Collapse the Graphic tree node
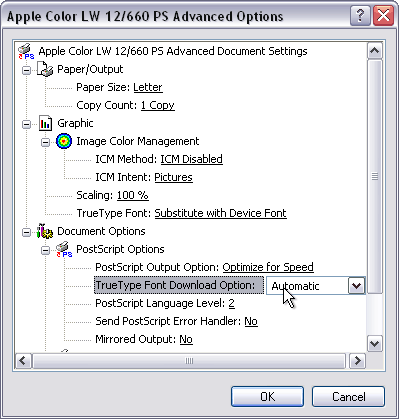 pyautogui.click(x=26, y=124)
